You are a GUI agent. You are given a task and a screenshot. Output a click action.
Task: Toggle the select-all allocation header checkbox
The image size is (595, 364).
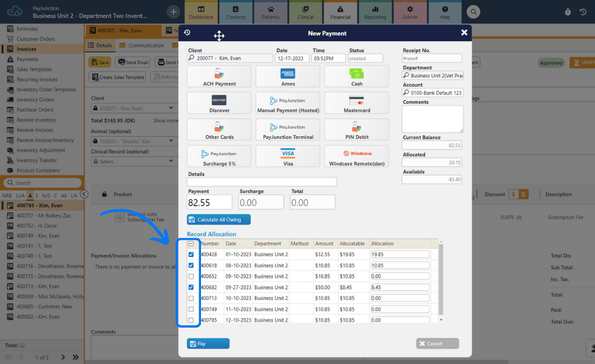tap(191, 244)
